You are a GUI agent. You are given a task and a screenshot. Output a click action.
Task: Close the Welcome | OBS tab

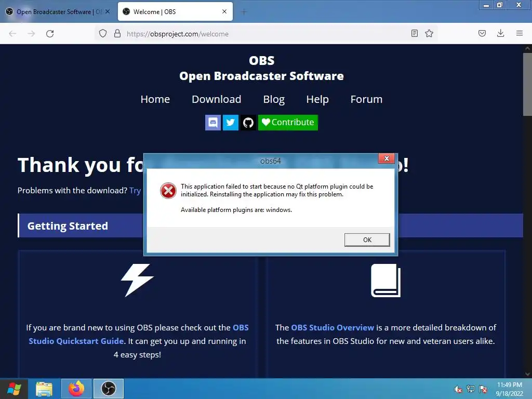pyautogui.click(x=224, y=11)
